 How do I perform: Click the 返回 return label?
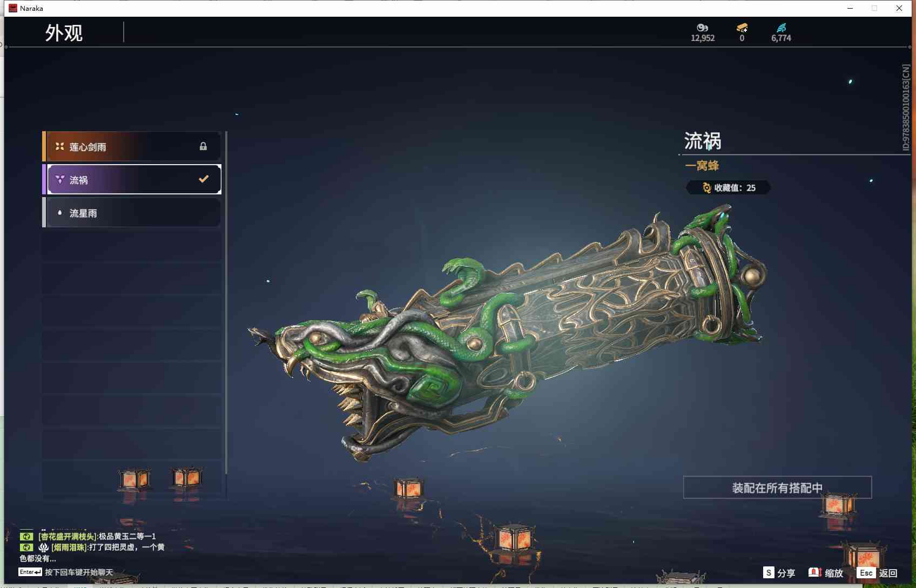(888, 573)
